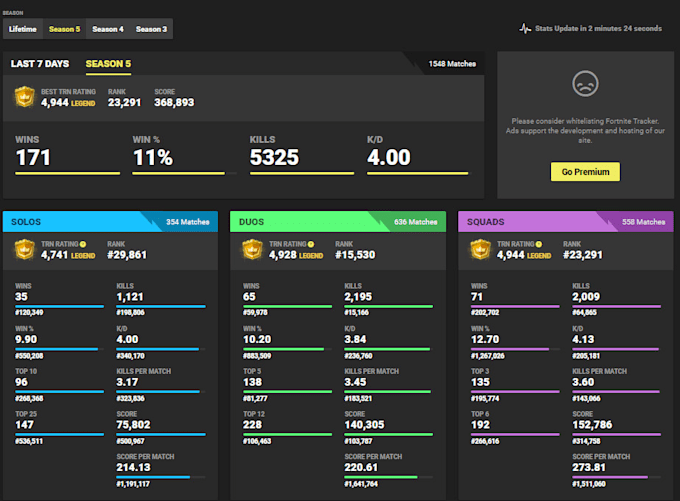Click the Solos 354 Matches label

[x=188, y=222]
